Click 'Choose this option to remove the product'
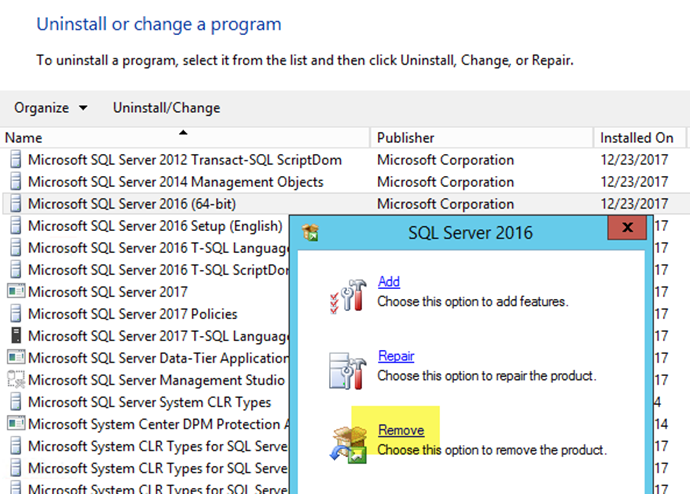 coord(492,450)
